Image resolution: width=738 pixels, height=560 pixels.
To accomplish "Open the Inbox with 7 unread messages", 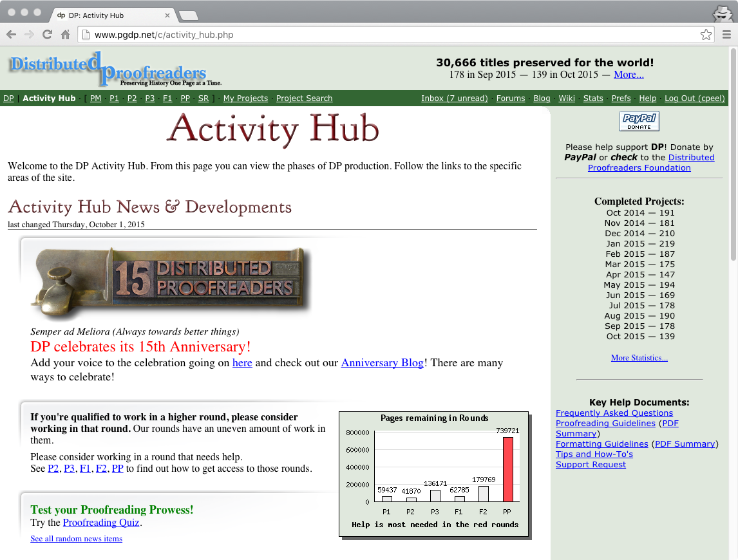I will [x=455, y=98].
